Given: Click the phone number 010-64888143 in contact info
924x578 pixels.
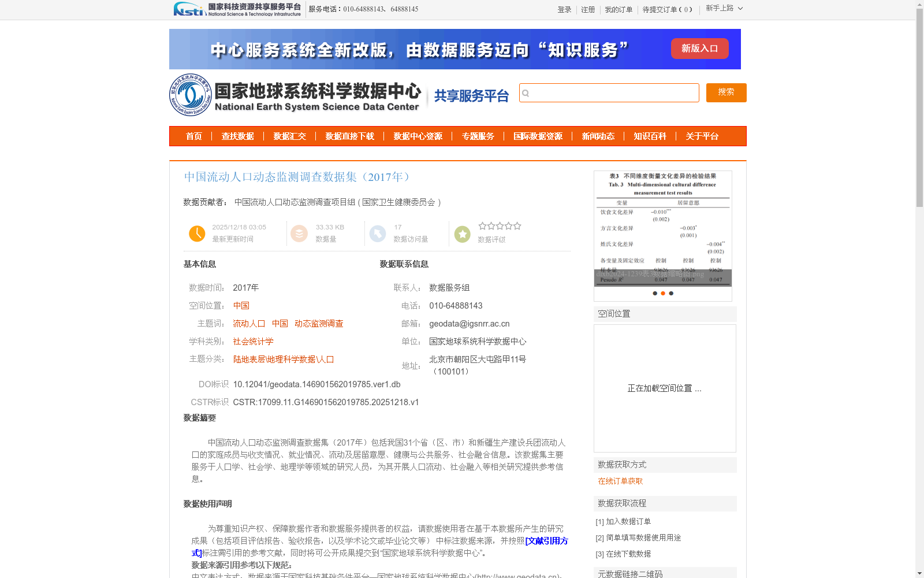Looking at the screenshot, I should (456, 306).
